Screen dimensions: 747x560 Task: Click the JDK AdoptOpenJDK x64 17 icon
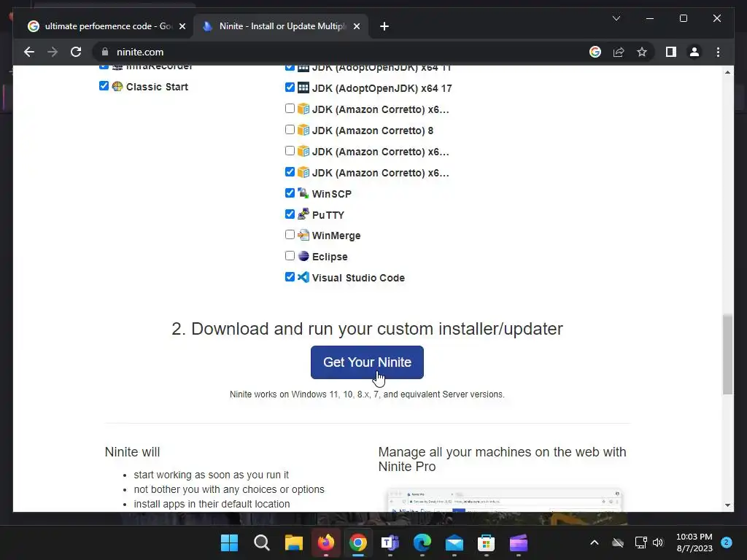tap(303, 87)
